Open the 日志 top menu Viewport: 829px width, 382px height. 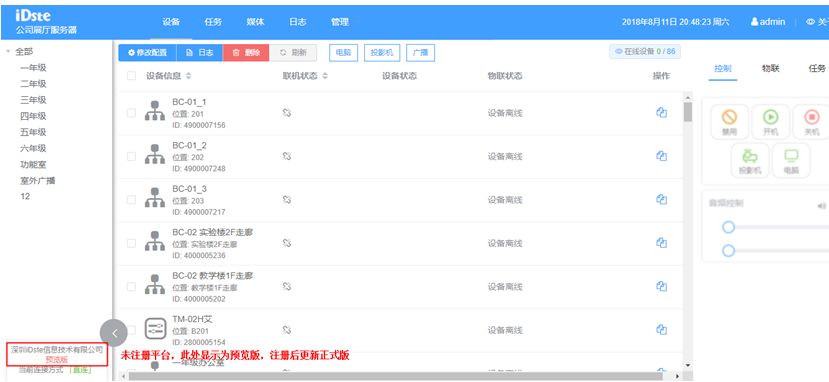tap(298, 22)
